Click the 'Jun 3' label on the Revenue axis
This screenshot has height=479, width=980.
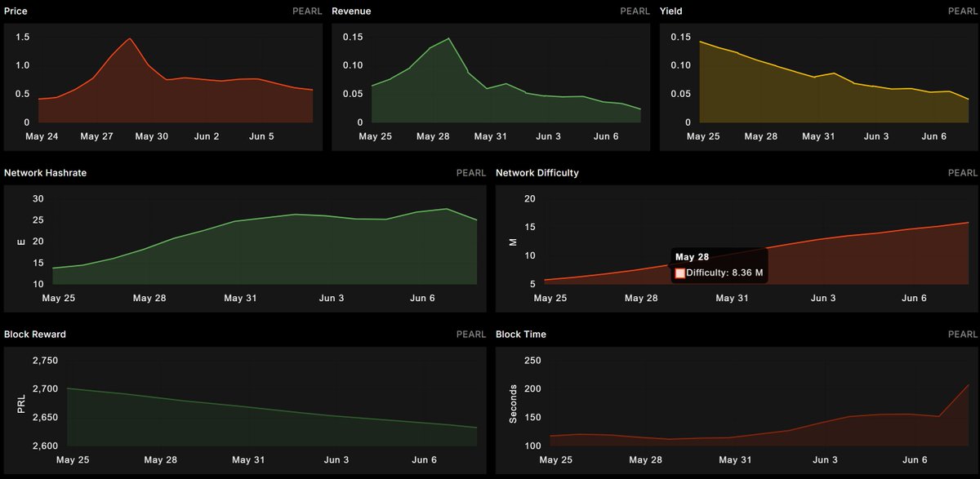[548, 136]
